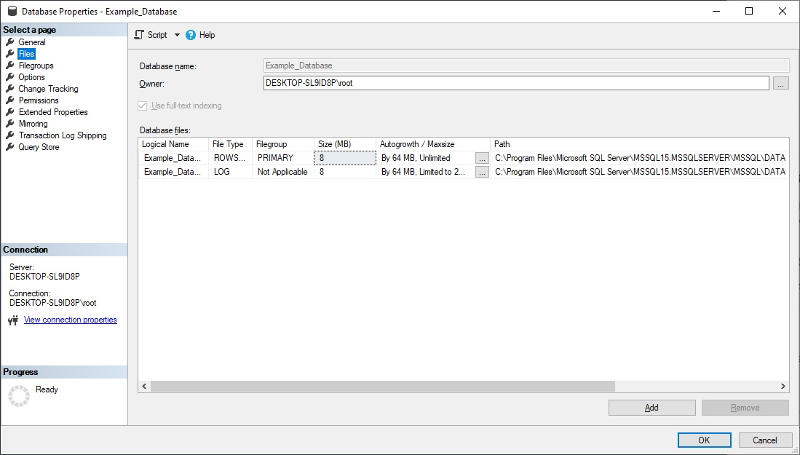Open Extended Properties page label

tap(53, 112)
